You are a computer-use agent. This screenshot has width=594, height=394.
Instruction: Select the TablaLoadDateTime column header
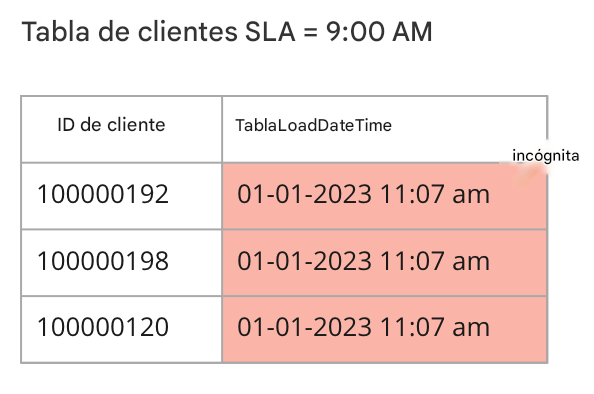pyautogui.click(x=313, y=125)
